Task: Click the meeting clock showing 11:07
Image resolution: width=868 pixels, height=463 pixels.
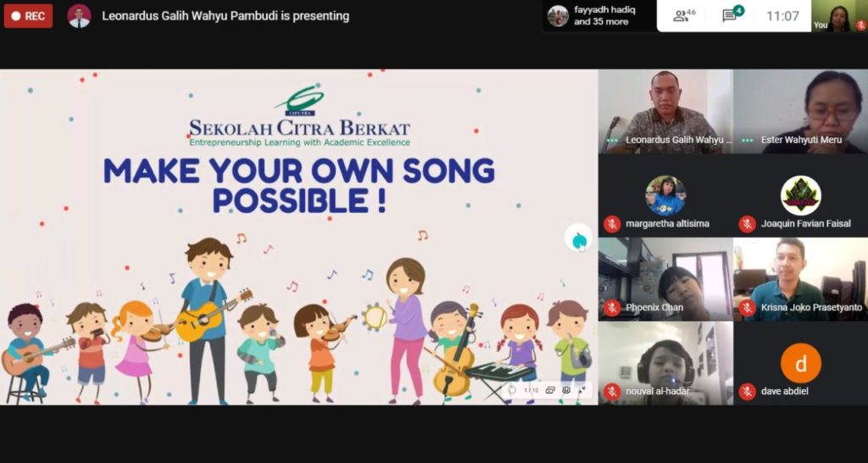Action: (782, 16)
